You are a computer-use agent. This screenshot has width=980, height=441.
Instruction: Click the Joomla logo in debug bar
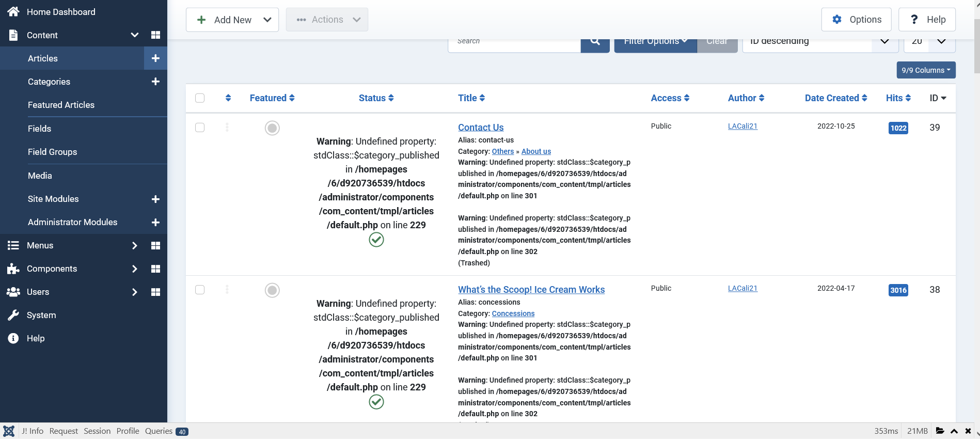pyautogui.click(x=9, y=431)
